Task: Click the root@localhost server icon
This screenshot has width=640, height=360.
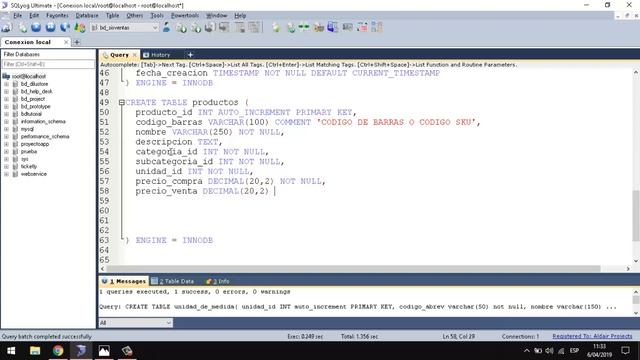Action: coord(6,76)
